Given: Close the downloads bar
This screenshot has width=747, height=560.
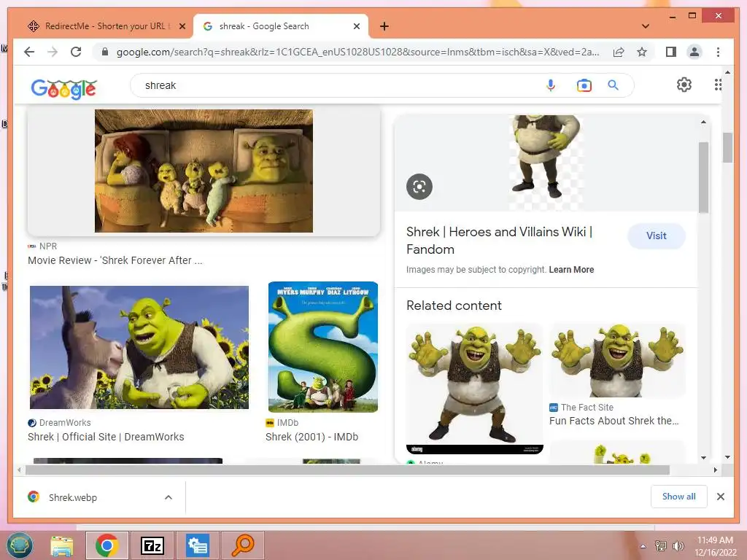Looking at the screenshot, I should 720,497.
